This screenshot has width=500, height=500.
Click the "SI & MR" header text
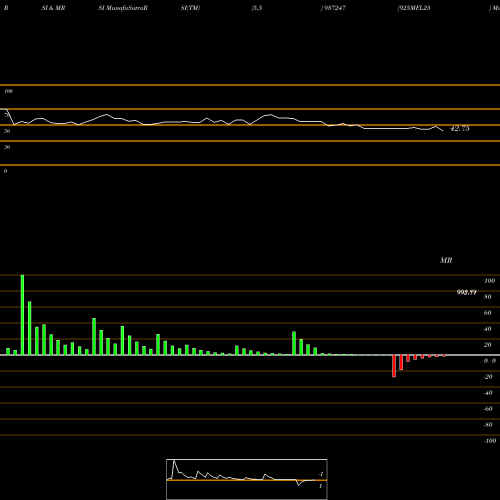click(53, 8)
